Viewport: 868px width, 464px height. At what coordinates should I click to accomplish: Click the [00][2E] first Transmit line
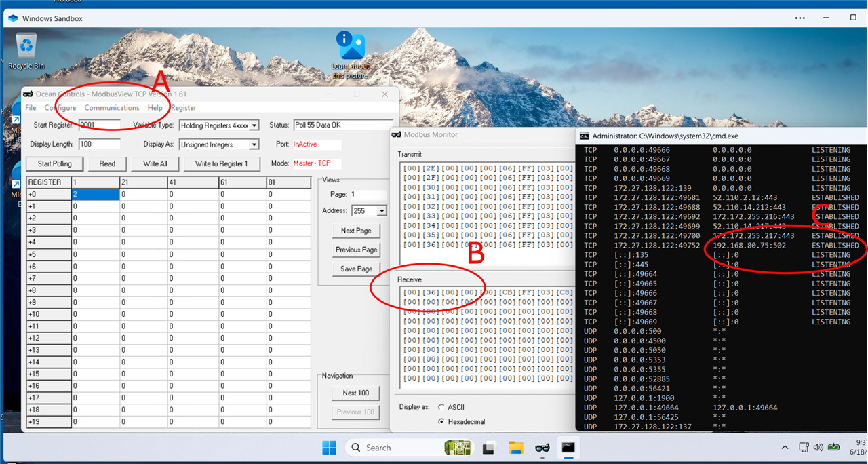(x=487, y=168)
